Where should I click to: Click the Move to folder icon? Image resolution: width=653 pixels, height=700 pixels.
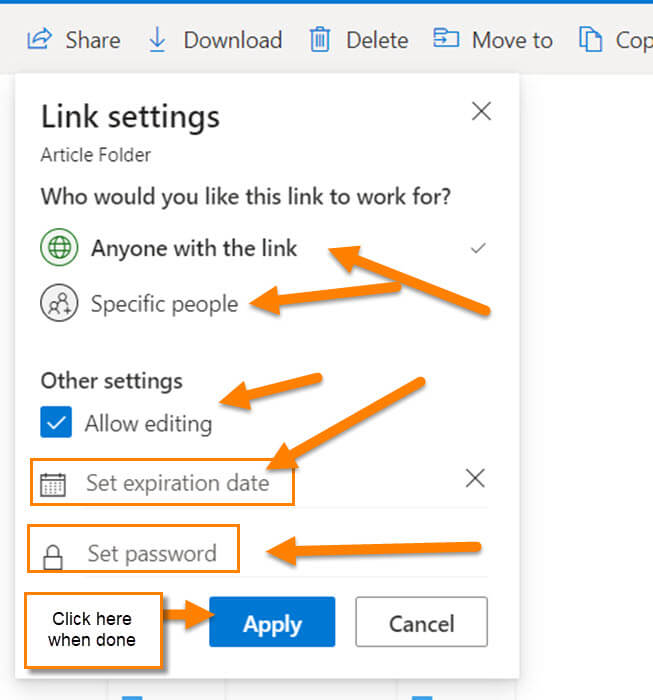[x=446, y=38]
